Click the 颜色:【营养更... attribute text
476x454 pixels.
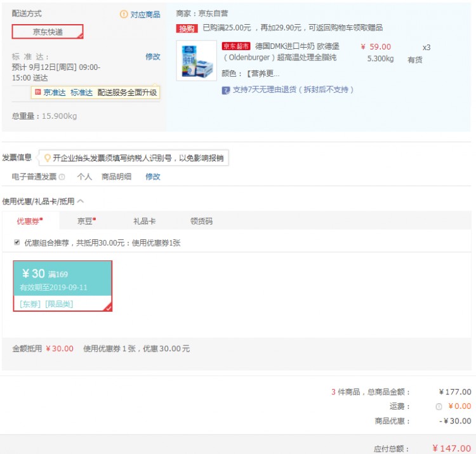[251, 74]
